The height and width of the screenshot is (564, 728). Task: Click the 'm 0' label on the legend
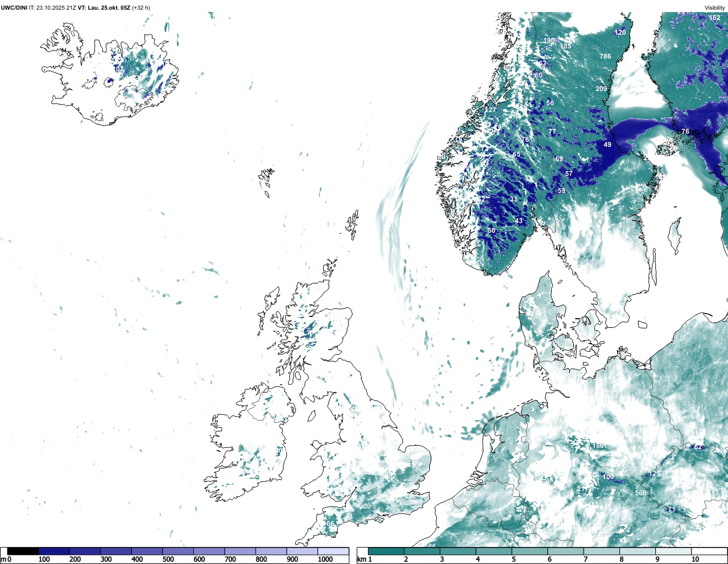(6, 559)
